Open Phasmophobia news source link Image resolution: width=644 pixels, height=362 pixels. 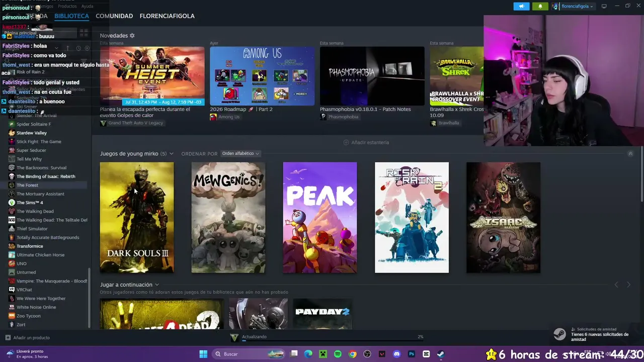(x=339, y=117)
